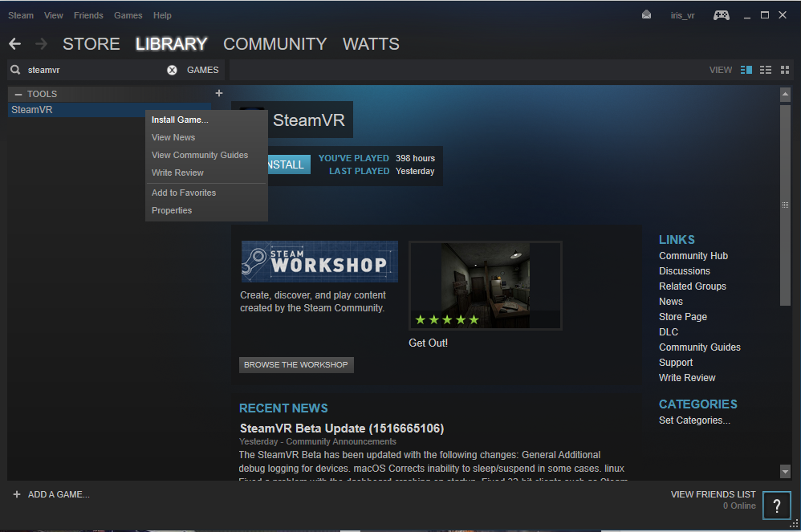Go back with the back arrow
801x532 pixels.
pos(14,44)
